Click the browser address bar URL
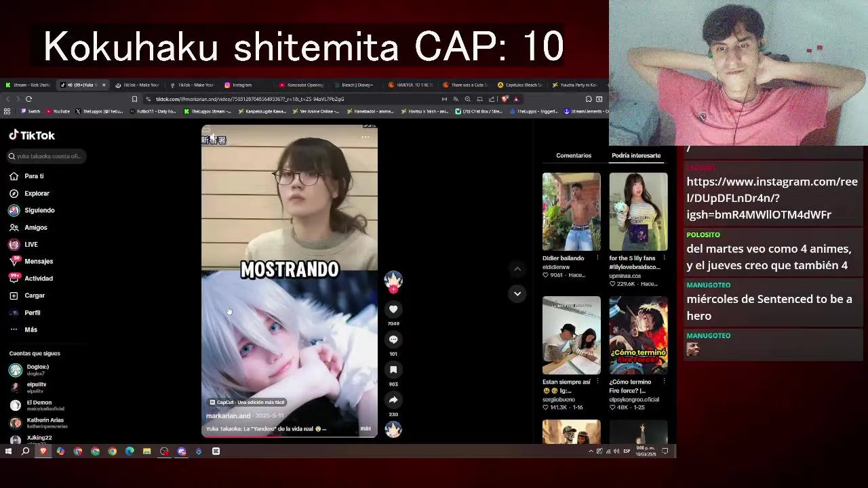 tap(251, 99)
